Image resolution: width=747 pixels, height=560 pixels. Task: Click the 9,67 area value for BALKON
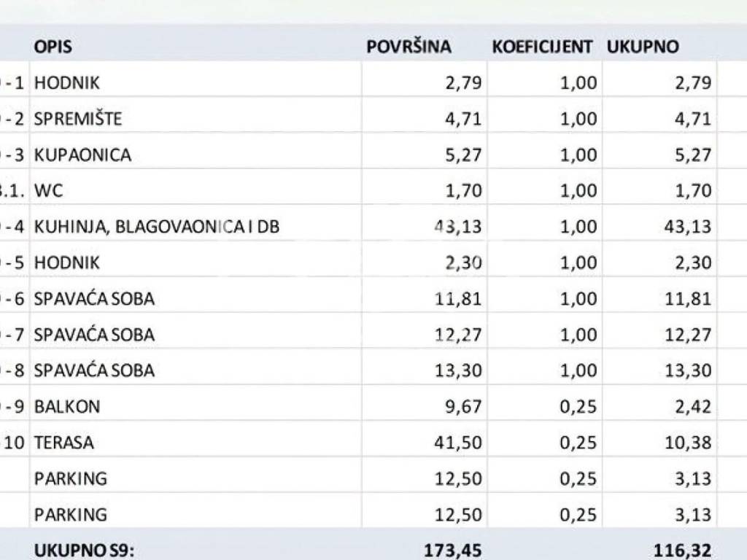tap(463, 406)
